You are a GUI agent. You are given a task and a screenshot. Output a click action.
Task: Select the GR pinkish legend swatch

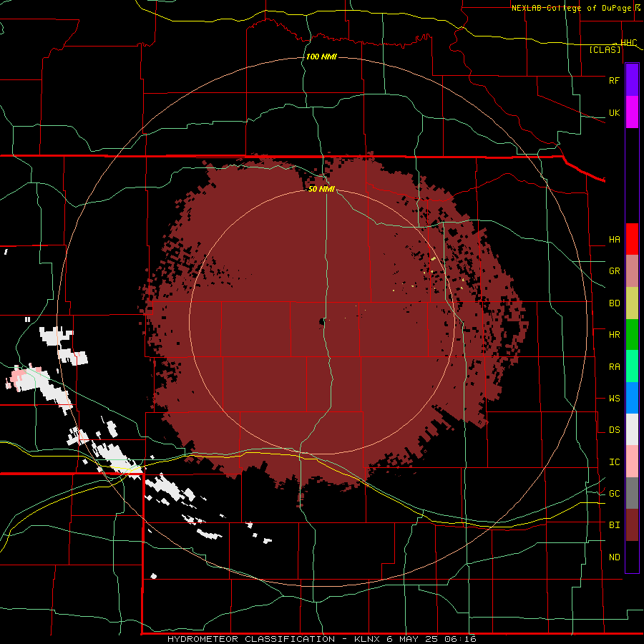(x=632, y=270)
